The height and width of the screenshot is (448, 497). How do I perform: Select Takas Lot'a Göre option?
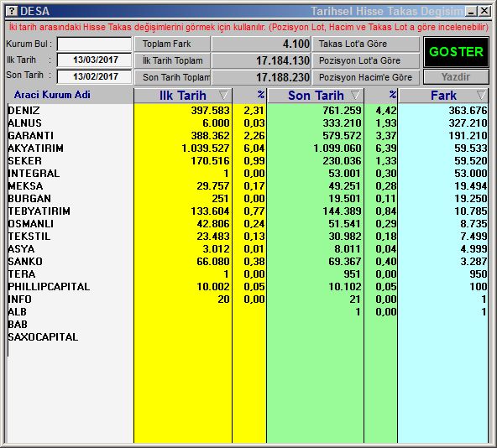point(366,44)
